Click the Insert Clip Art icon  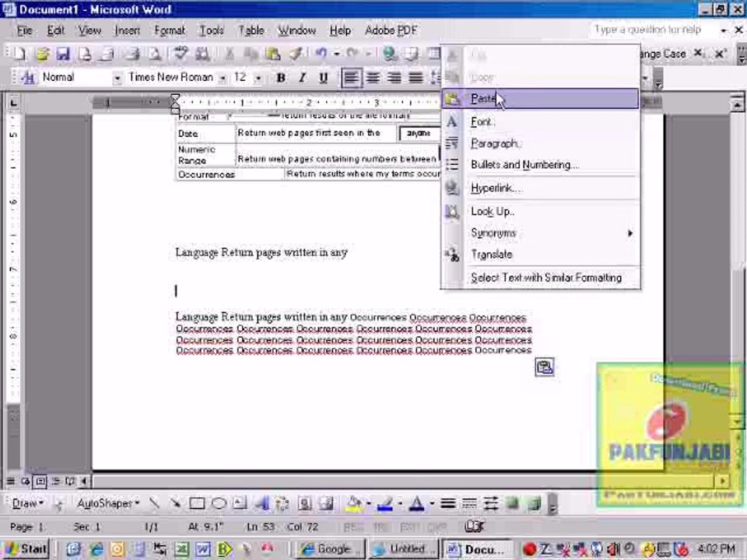pyautogui.click(x=304, y=503)
